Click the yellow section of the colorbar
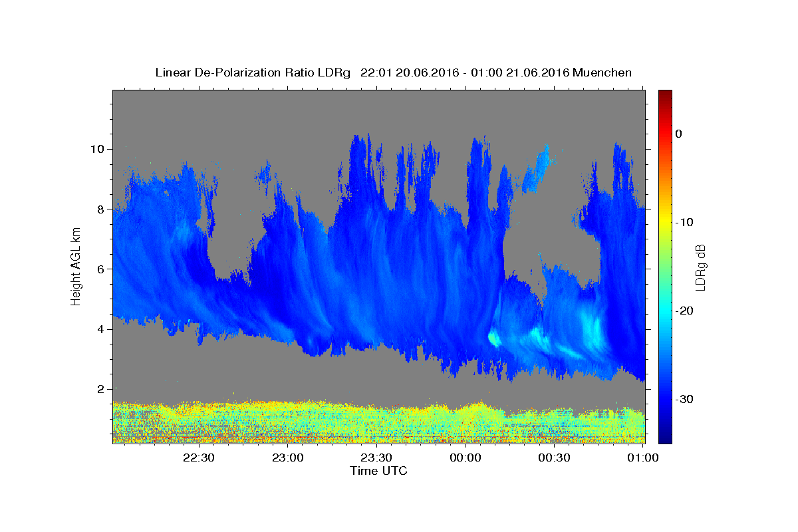798x532 pixels. (x=665, y=222)
